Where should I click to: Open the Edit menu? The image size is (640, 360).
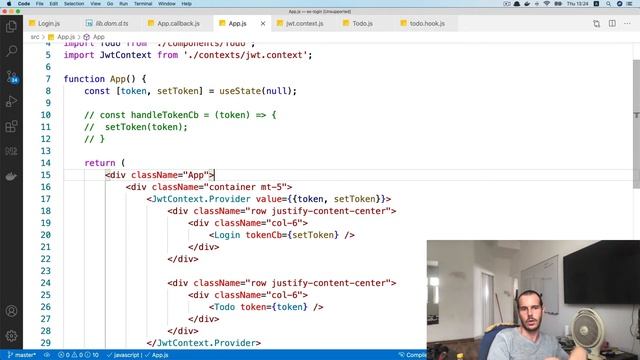point(53,4)
